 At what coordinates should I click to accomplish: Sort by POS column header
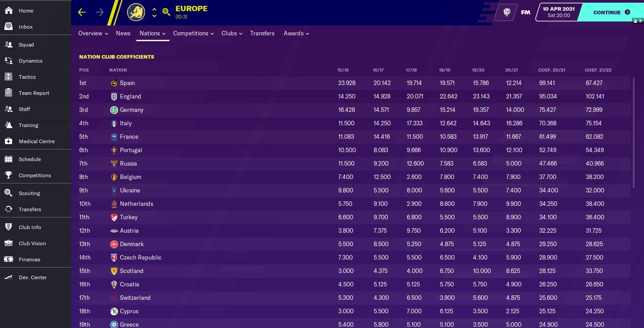point(84,70)
